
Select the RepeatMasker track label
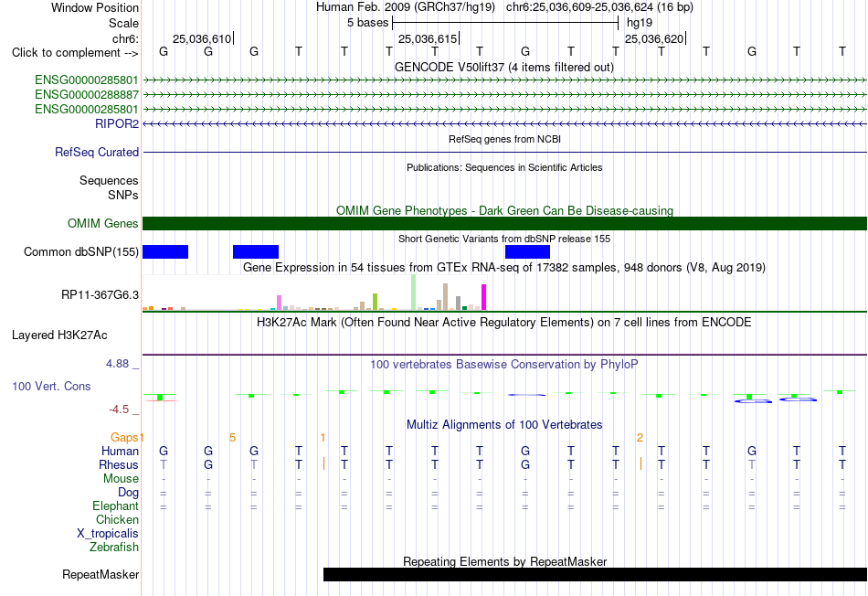point(101,574)
